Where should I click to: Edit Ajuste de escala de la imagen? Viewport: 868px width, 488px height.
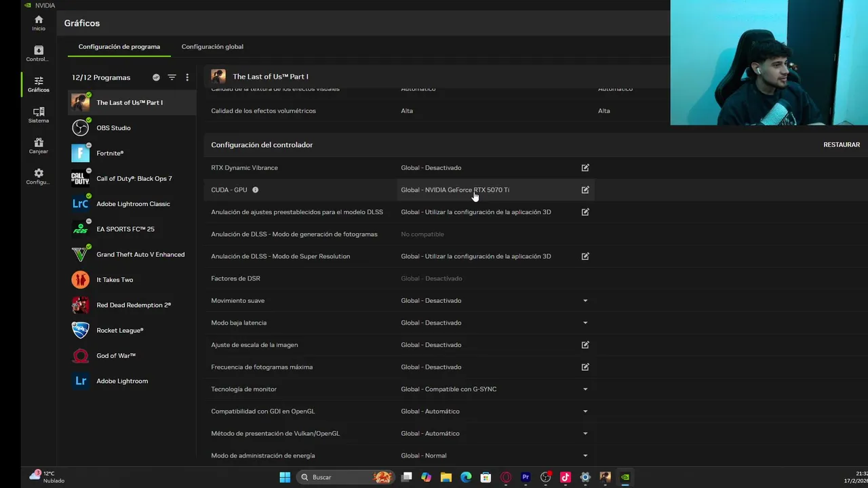click(585, 345)
